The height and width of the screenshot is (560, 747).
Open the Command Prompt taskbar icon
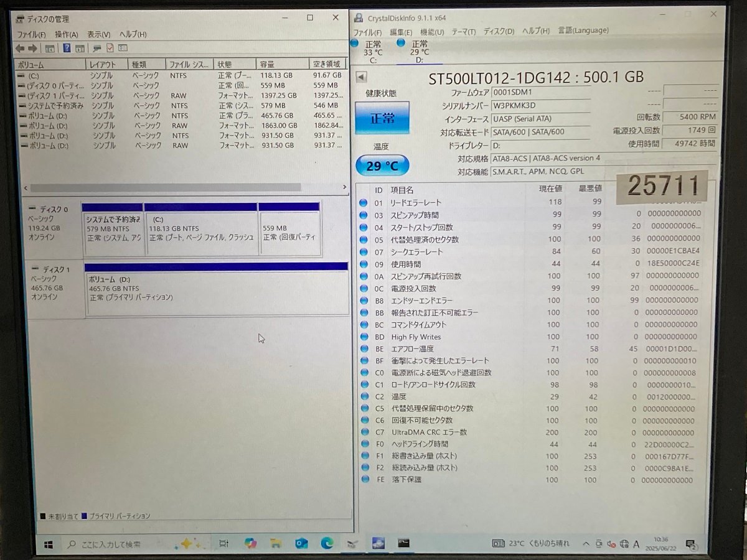click(x=404, y=543)
